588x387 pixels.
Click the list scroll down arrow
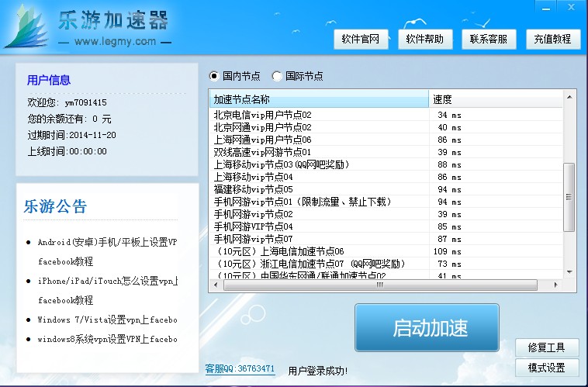click(x=569, y=271)
